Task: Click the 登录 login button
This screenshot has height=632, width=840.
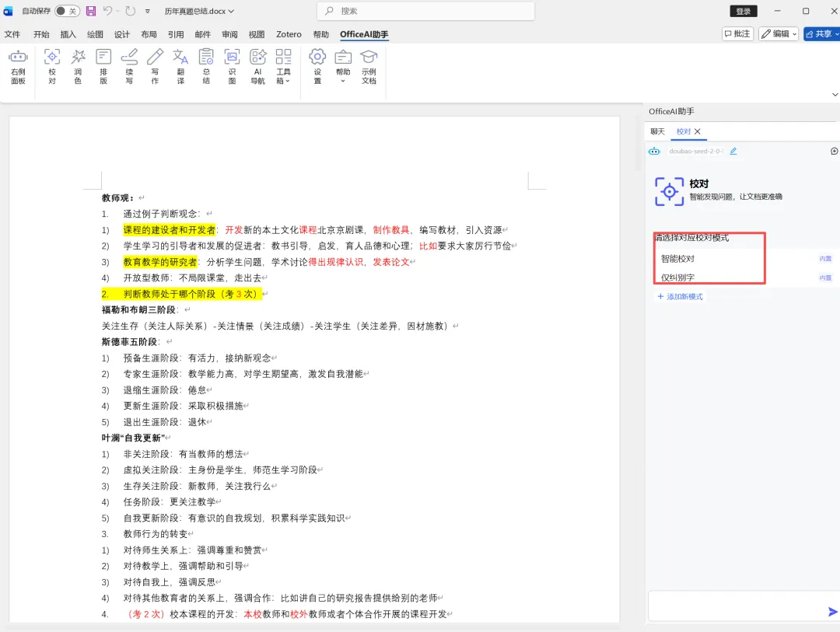Action: (x=743, y=11)
